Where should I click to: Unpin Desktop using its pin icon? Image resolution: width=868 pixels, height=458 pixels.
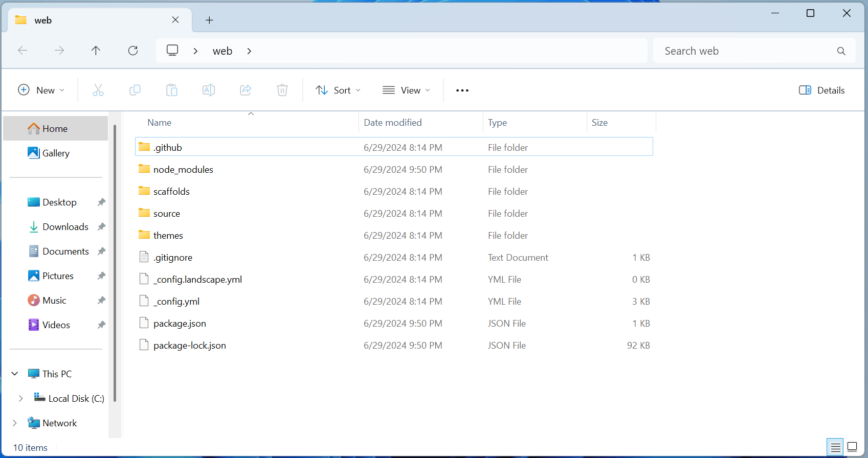pos(101,202)
